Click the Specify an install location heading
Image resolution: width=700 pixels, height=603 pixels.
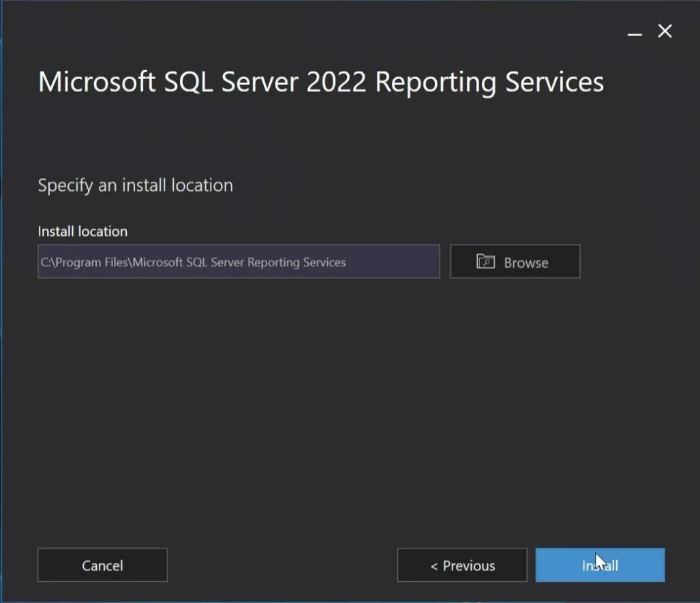click(x=135, y=185)
